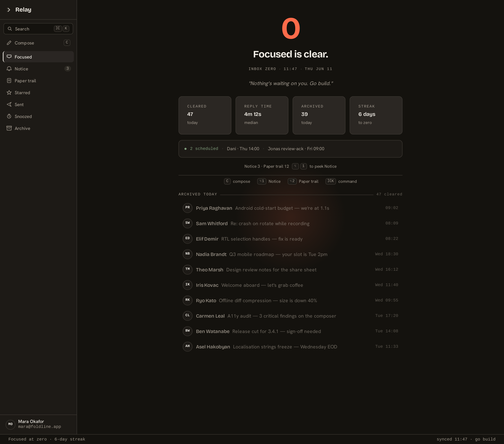Click the large orange zero count

click(x=291, y=29)
